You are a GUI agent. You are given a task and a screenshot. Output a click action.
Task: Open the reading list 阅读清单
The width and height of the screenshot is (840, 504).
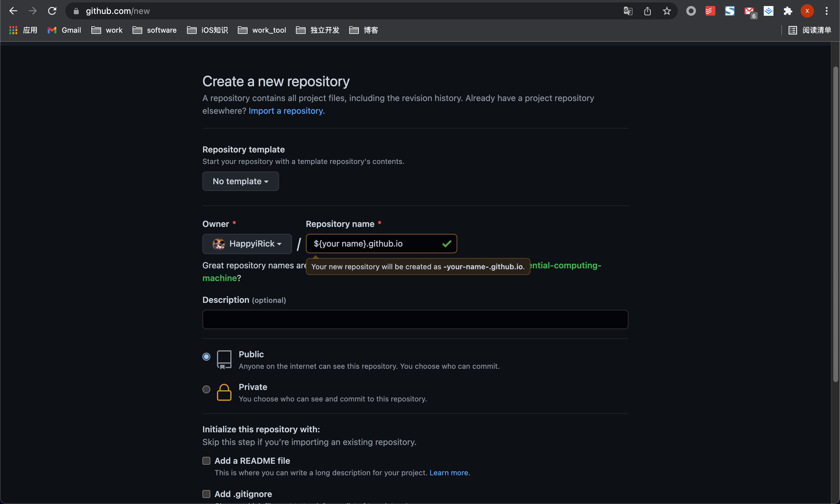click(810, 30)
